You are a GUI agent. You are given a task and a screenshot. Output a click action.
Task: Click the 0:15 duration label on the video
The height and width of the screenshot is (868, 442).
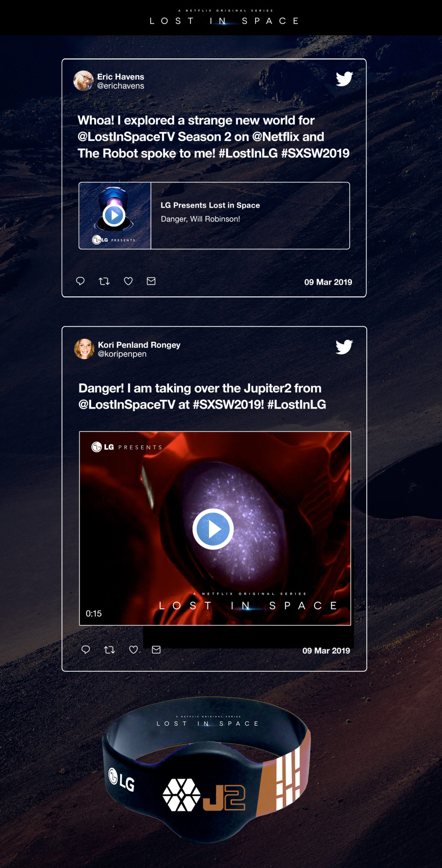[94, 613]
